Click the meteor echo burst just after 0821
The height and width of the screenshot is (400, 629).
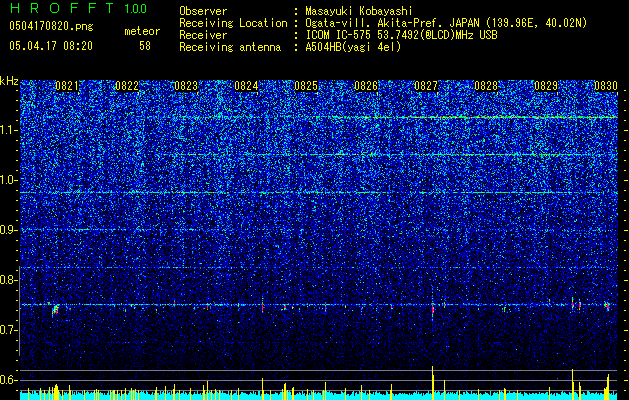point(55,311)
